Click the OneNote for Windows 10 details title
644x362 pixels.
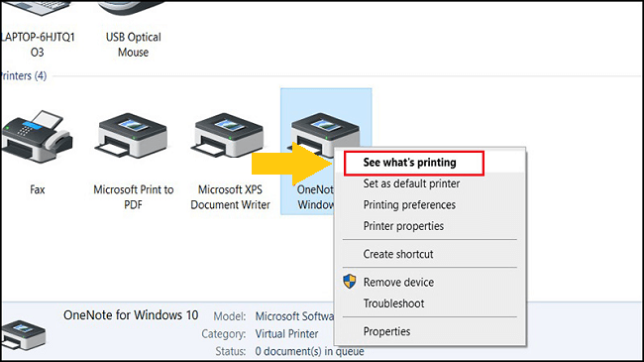pos(131,315)
